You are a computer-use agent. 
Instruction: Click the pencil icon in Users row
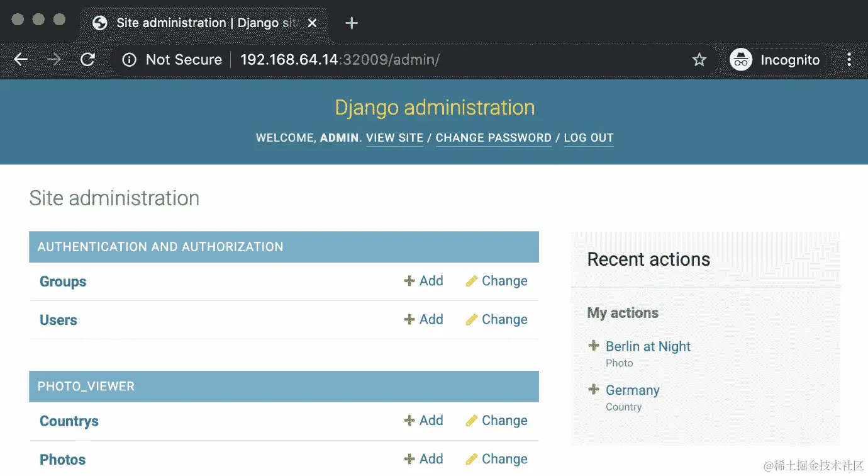tap(472, 320)
